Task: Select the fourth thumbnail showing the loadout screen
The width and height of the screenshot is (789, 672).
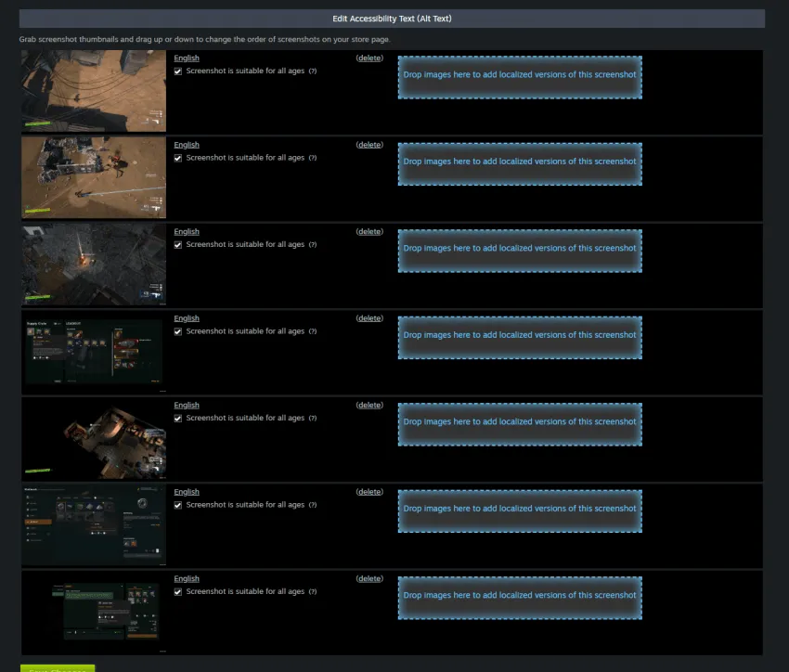Action: coord(94,351)
